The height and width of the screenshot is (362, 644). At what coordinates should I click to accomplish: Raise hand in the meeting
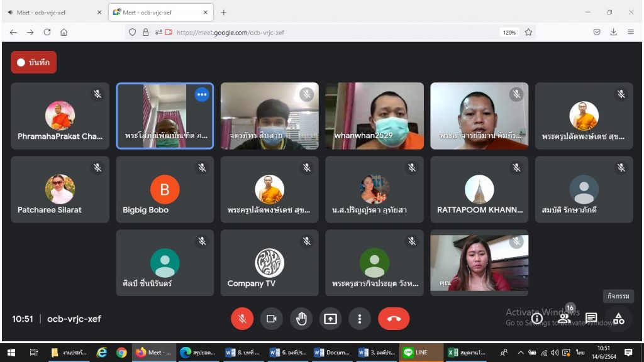(301, 319)
